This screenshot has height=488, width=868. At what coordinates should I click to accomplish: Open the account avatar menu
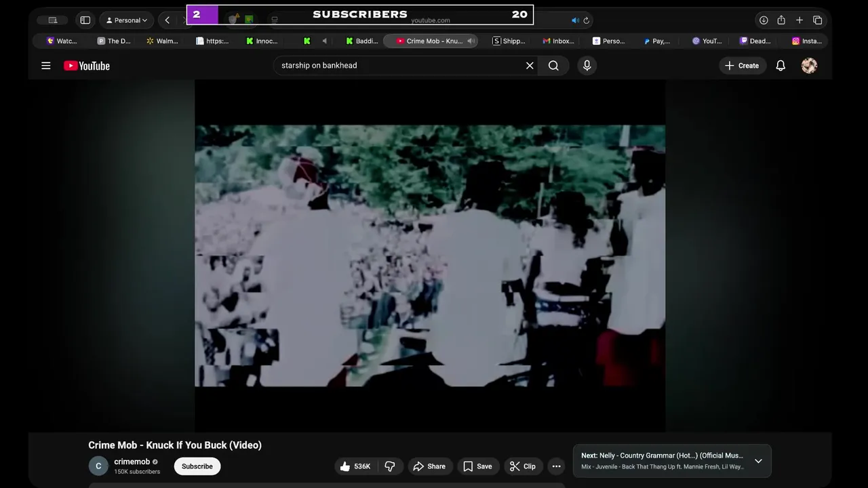[809, 66]
